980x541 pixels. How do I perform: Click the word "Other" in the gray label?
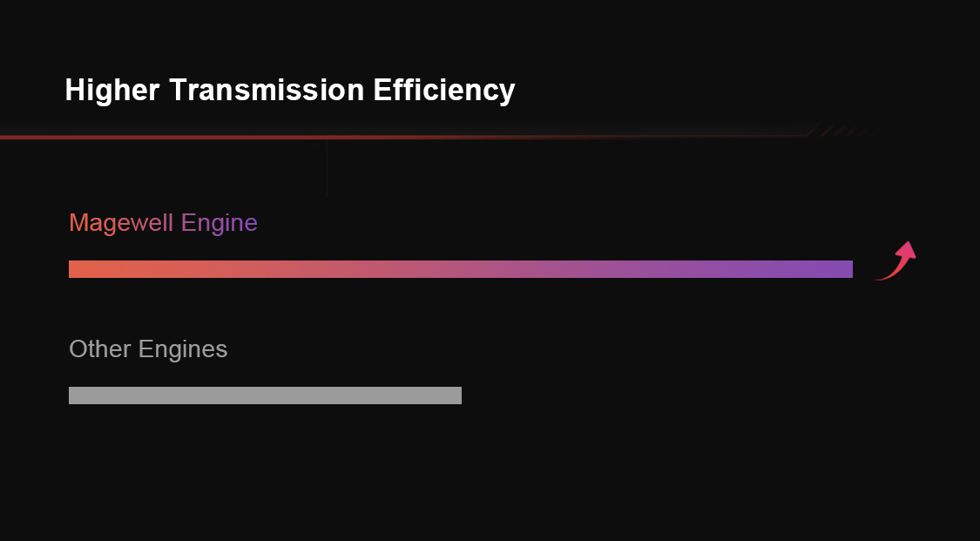pos(99,349)
